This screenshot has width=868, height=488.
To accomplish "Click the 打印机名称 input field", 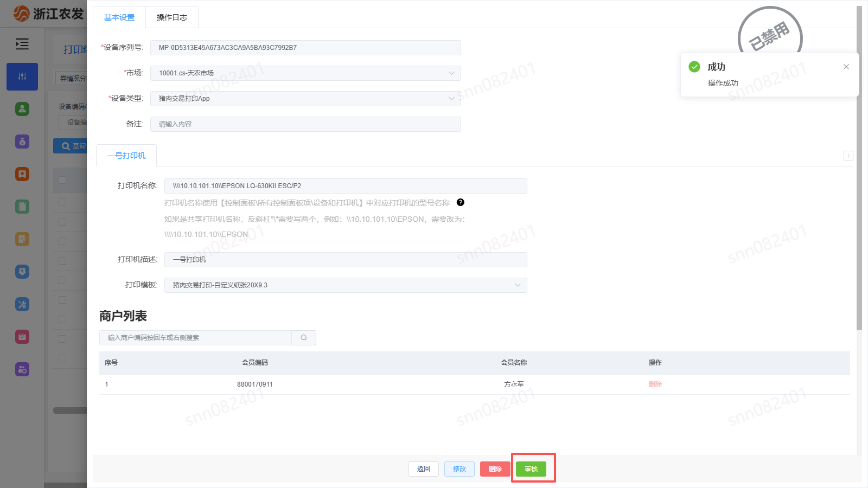I will (346, 186).
